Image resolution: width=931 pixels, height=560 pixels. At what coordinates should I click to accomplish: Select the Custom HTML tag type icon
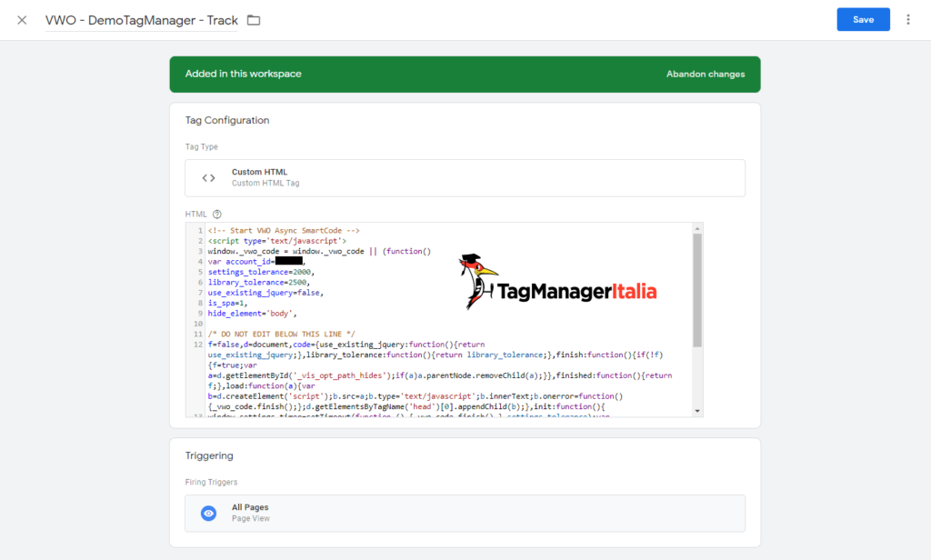click(x=211, y=176)
